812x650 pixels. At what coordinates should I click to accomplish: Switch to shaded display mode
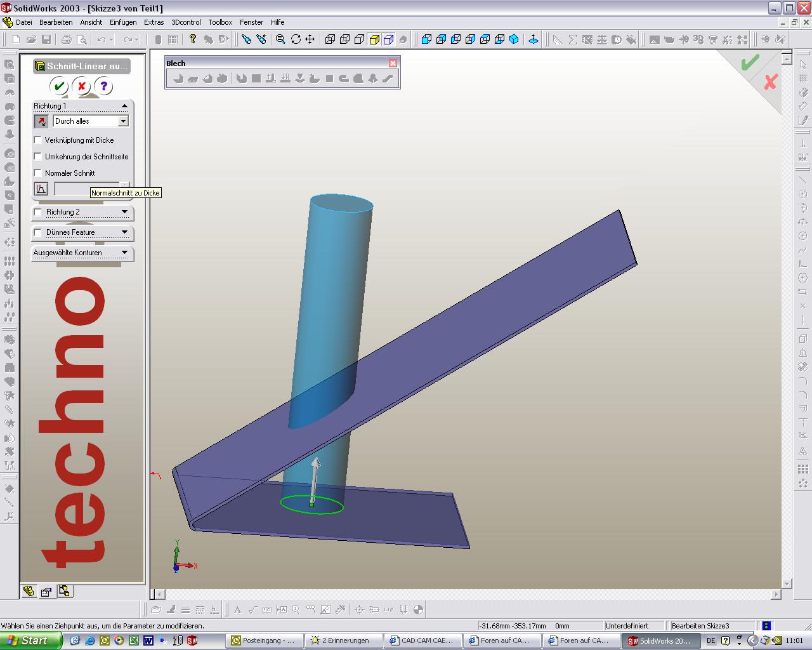374,39
